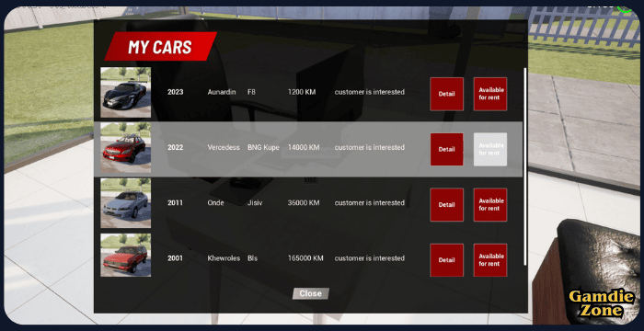
Task: Toggle Available for rent on Khewroles Bls
Action: [490, 260]
